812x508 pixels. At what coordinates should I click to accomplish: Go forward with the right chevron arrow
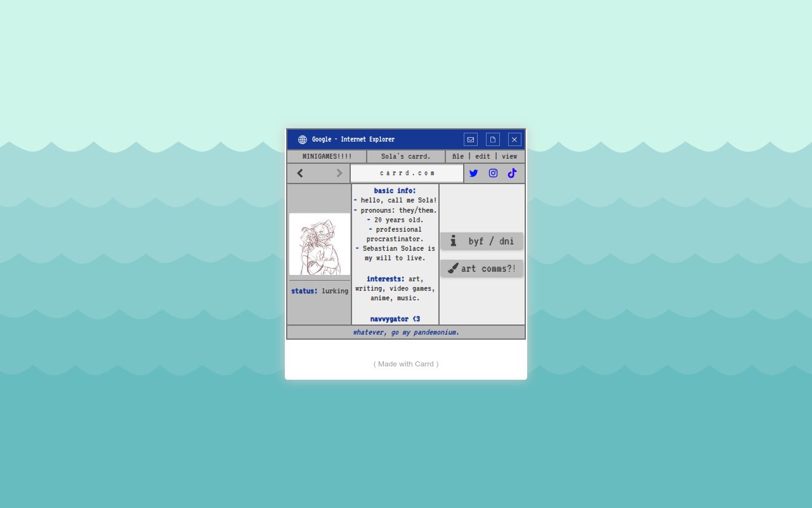pos(339,173)
